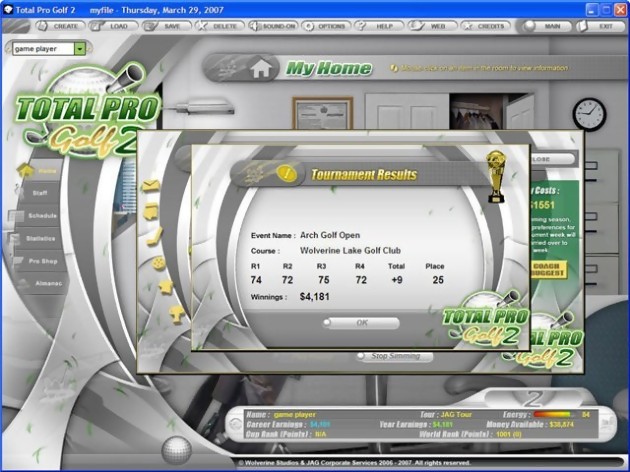The width and height of the screenshot is (630, 472).
Task: Toggle the SOUND-ON button
Action: click(x=273, y=26)
